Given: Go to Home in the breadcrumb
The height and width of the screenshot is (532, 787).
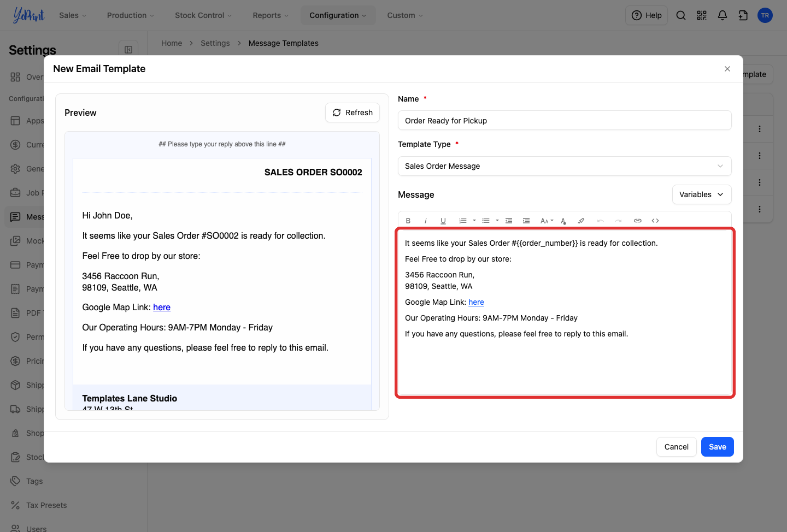Looking at the screenshot, I should click(x=172, y=43).
